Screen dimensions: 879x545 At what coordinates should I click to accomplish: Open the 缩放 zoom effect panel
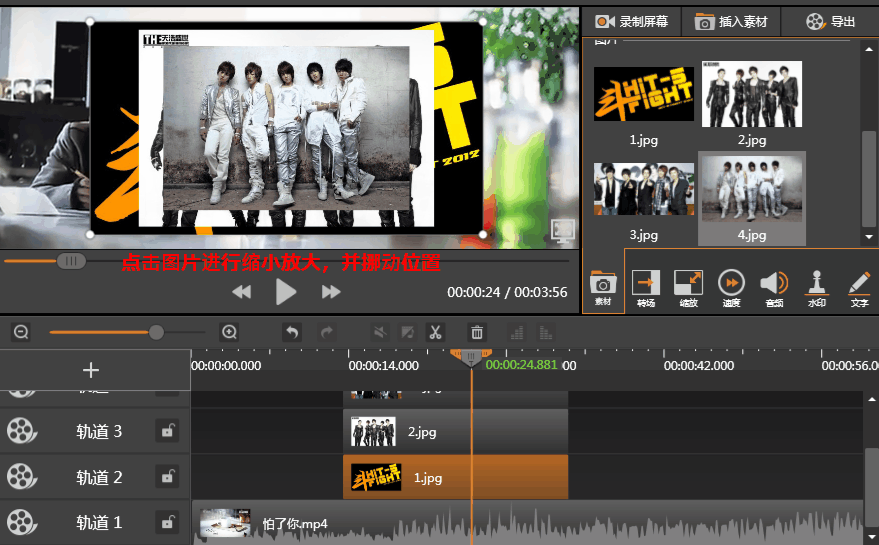(x=688, y=288)
